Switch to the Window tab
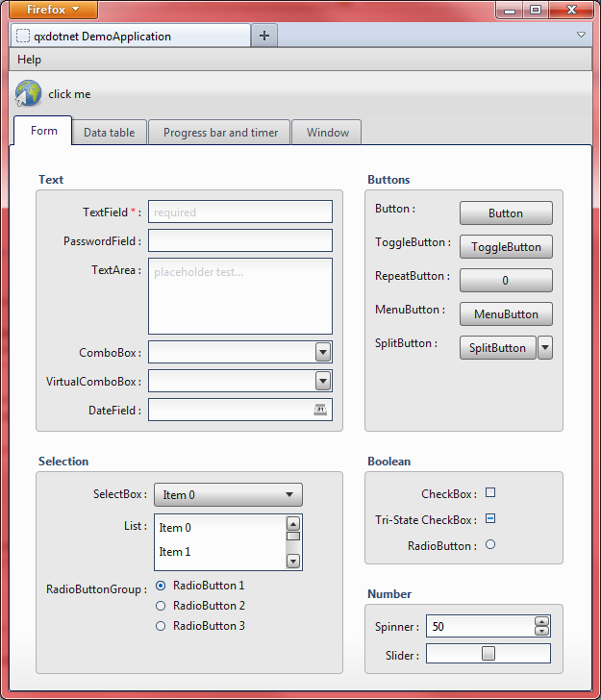Screen dimensions: 601x700 pyautogui.click(x=327, y=132)
